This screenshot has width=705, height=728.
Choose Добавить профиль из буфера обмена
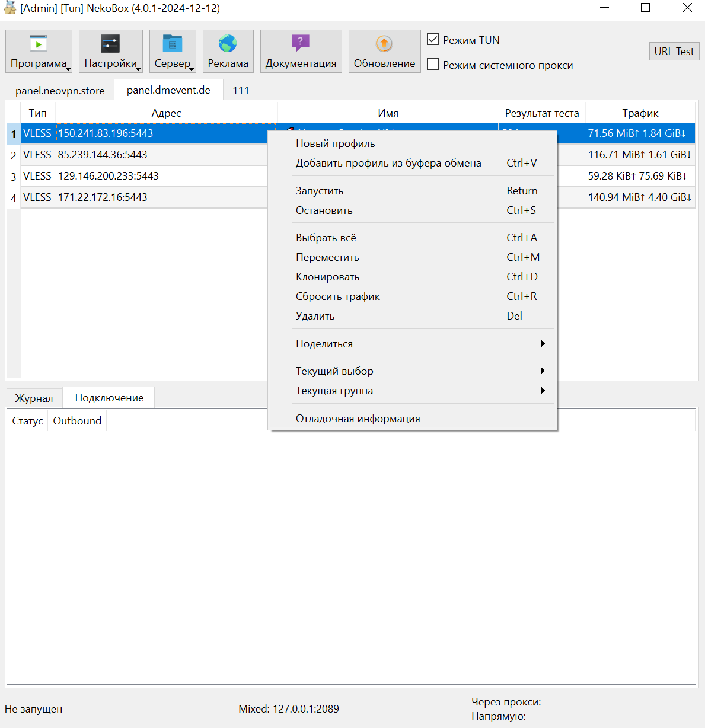413,163
